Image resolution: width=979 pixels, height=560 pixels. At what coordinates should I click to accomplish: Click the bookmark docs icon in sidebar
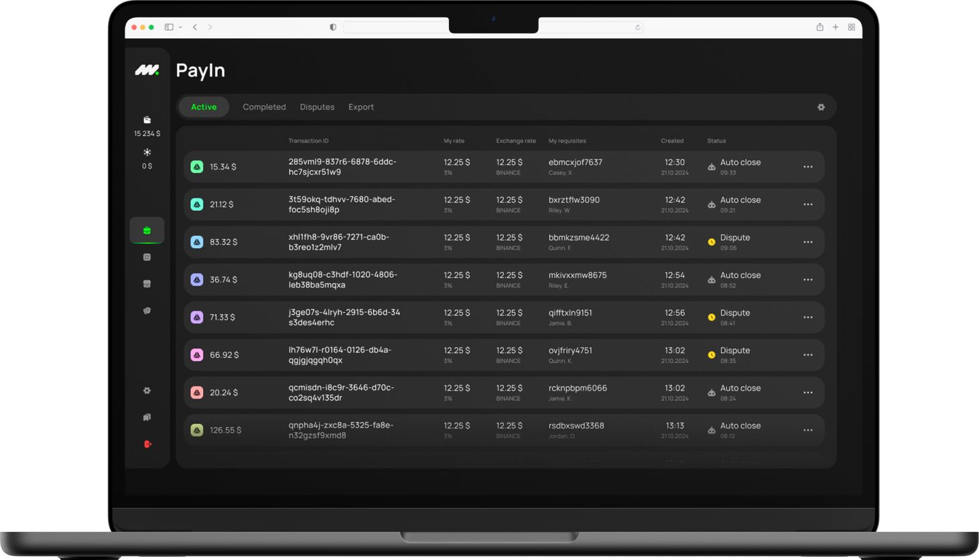pos(147,417)
